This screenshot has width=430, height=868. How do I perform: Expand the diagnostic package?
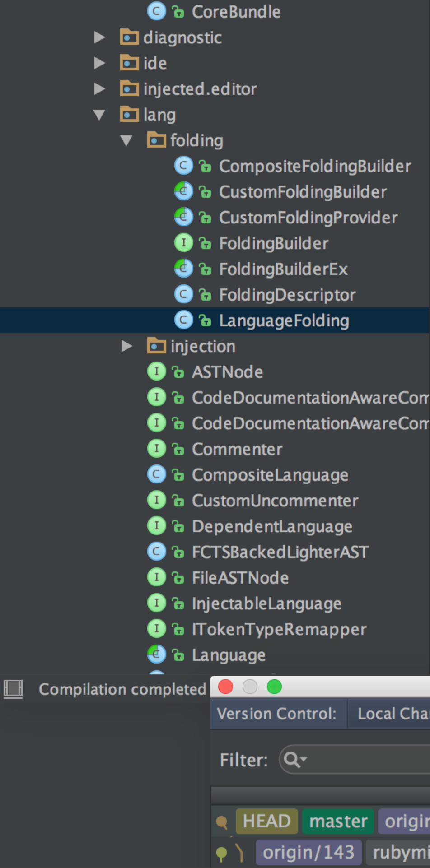pyautogui.click(x=99, y=37)
